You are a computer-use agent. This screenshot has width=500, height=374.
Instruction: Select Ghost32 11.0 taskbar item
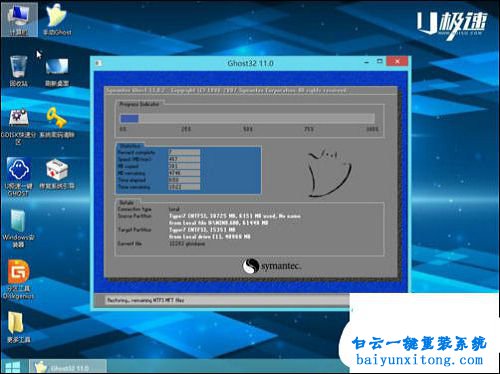pos(68,367)
